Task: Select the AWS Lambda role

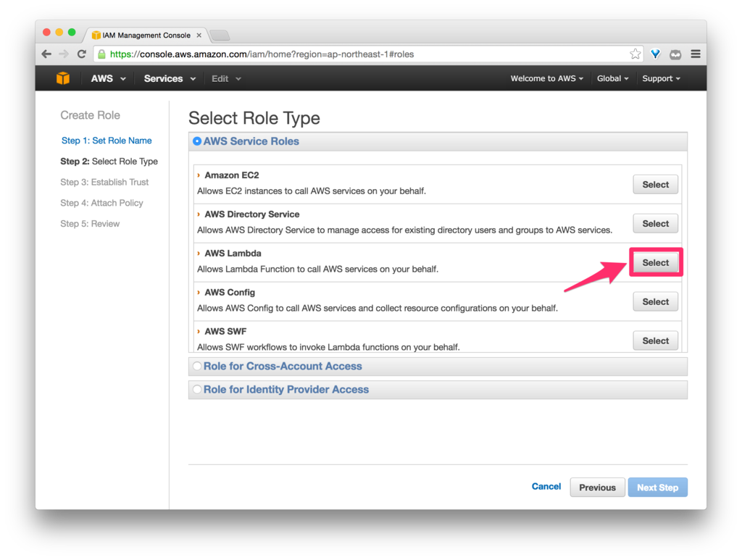Action: [655, 262]
